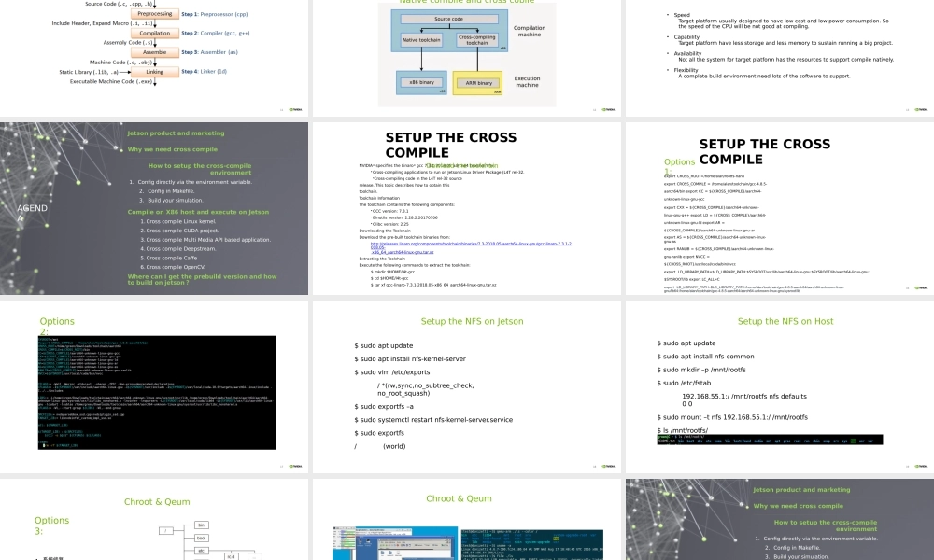Click the 'Step 2: Compiler (gcc, g++)' label
Image resolution: width=934 pixels, height=560 pixels.
coord(216,34)
